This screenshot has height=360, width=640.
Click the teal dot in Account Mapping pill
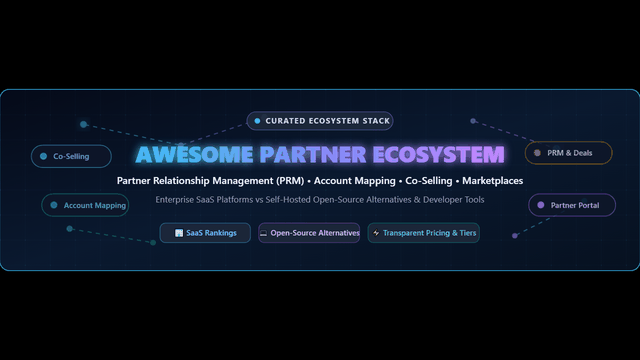point(54,205)
